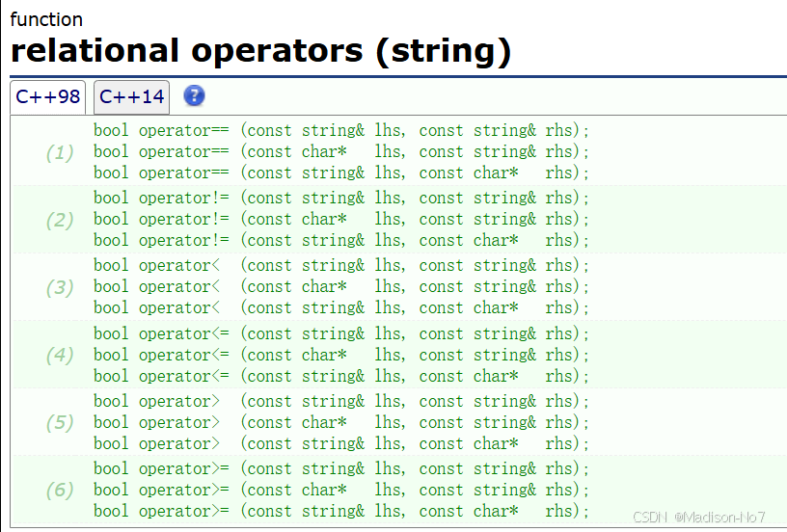Click operator== line with const char* rhs
The height and width of the screenshot is (532, 787).
pyautogui.click(x=341, y=173)
